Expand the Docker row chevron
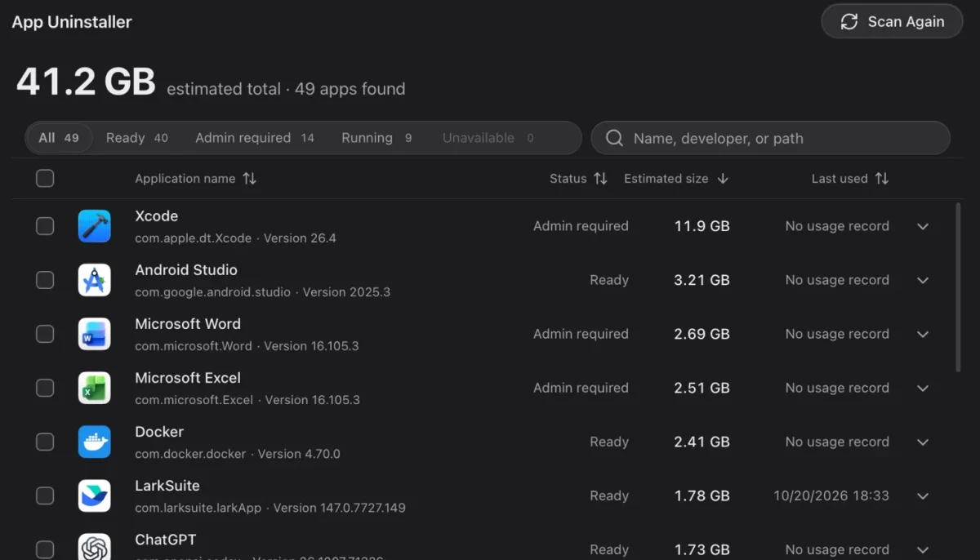Image resolution: width=980 pixels, height=560 pixels. point(923,442)
